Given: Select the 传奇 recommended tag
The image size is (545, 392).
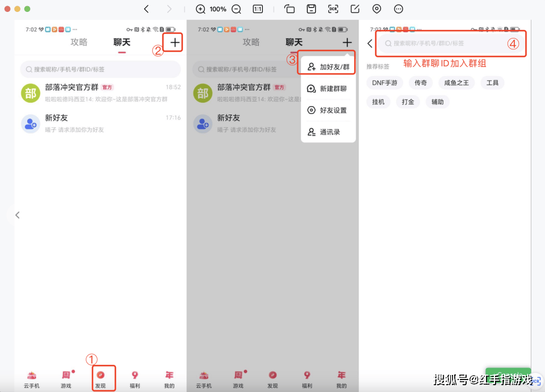Looking at the screenshot, I should coord(421,83).
